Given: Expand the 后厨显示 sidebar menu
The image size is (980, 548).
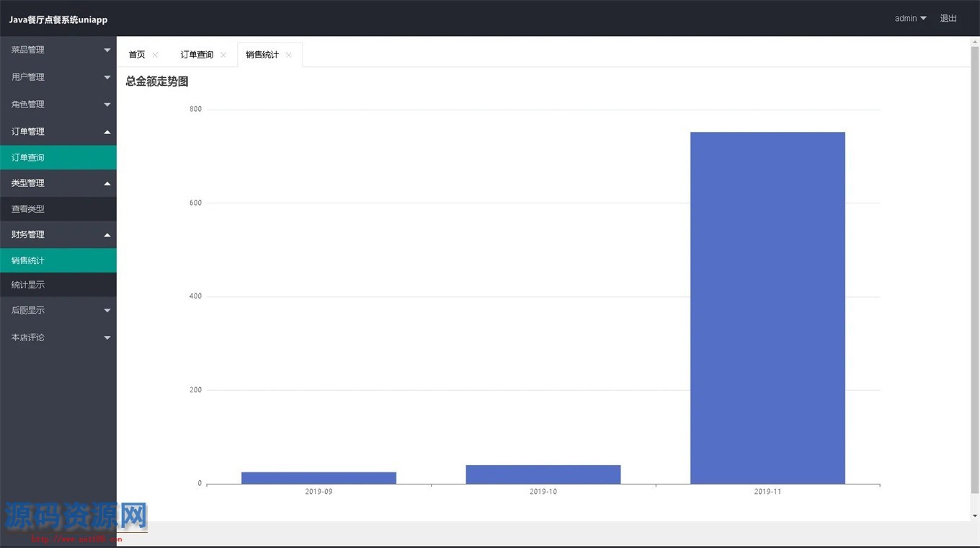Looking at the screenshot, I should (x=58, y=310).
